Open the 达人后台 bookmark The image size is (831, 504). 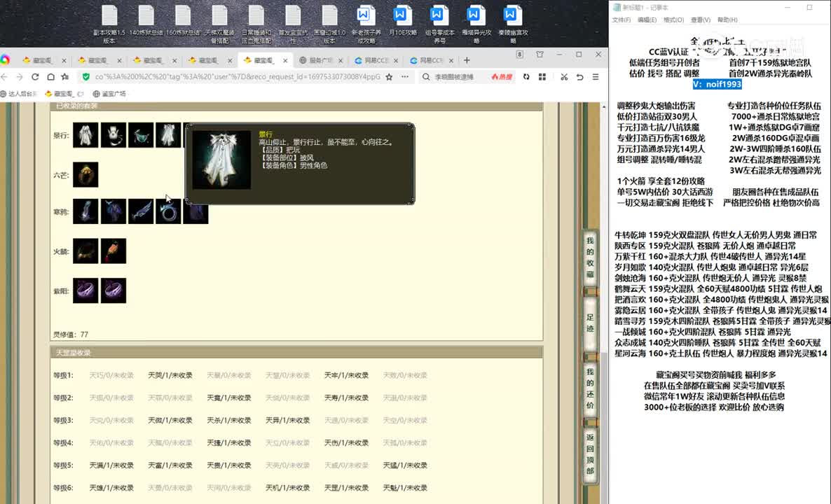pyautogui.click(x=18, y=94)
